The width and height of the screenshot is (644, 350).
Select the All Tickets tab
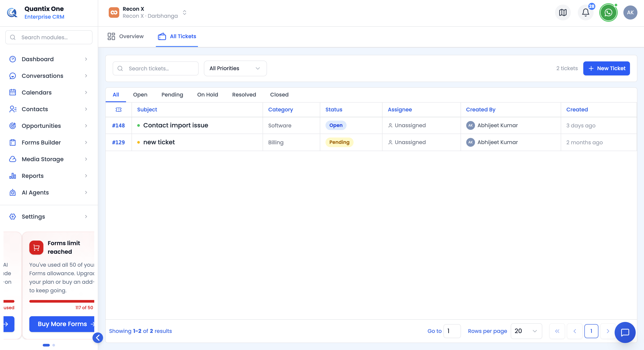177,36
